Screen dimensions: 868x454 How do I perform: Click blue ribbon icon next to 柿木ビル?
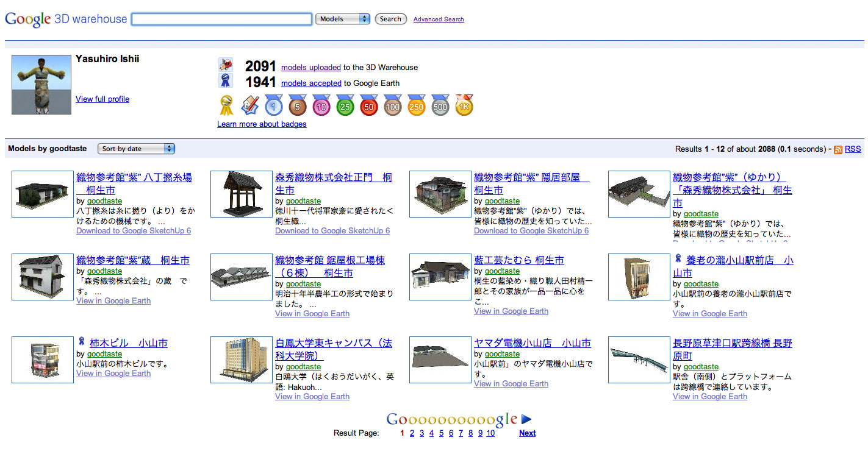coord(81,341)
